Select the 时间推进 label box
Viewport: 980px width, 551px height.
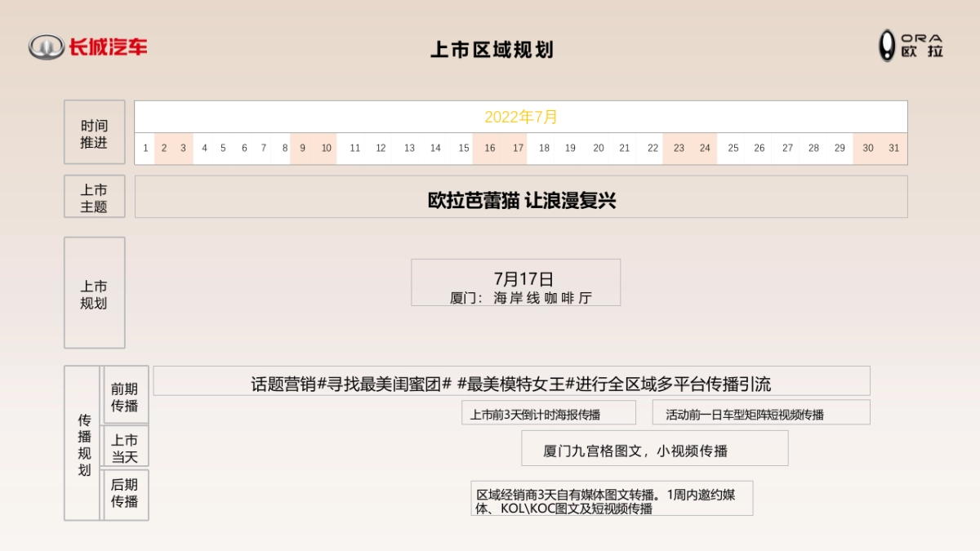point(94,132)
